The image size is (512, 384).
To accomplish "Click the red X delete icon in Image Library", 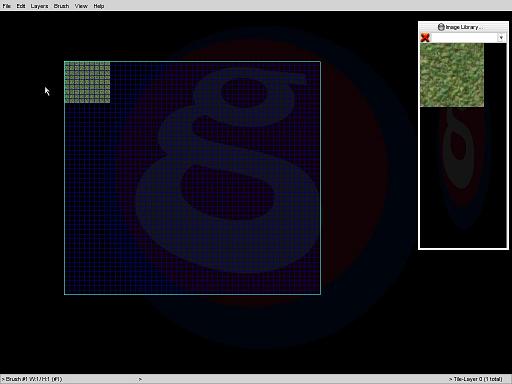I will tap(425, 37).
